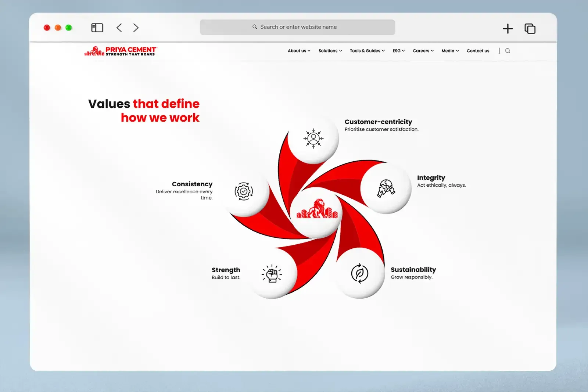Click the Consistency heading text
This screenshot has height=392, width=588.
point(192,184)
